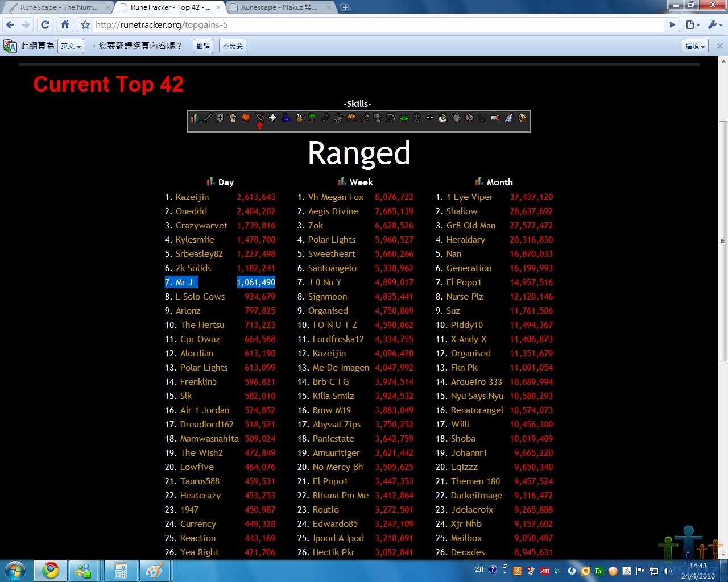Open player Gr8 Old Man
Image resolution: width=728 pixels, height=582 pixels.
pyautogui.click(x=471, y=226)
